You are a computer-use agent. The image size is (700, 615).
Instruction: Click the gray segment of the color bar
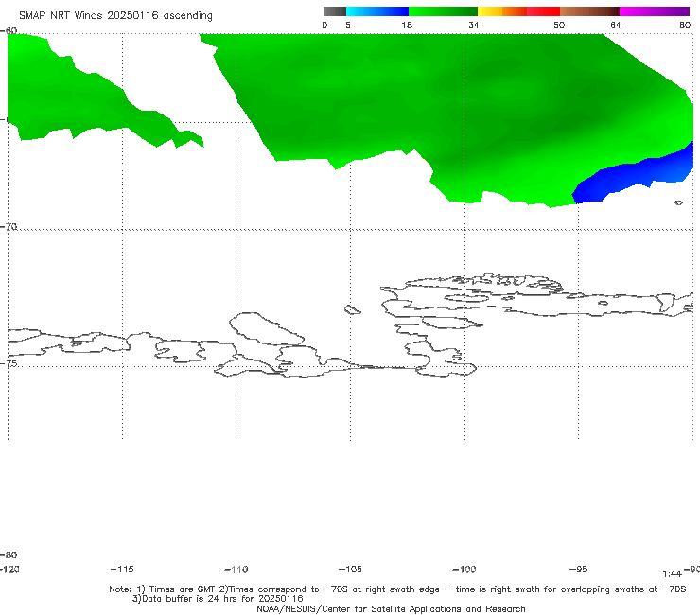coord(334,11)
